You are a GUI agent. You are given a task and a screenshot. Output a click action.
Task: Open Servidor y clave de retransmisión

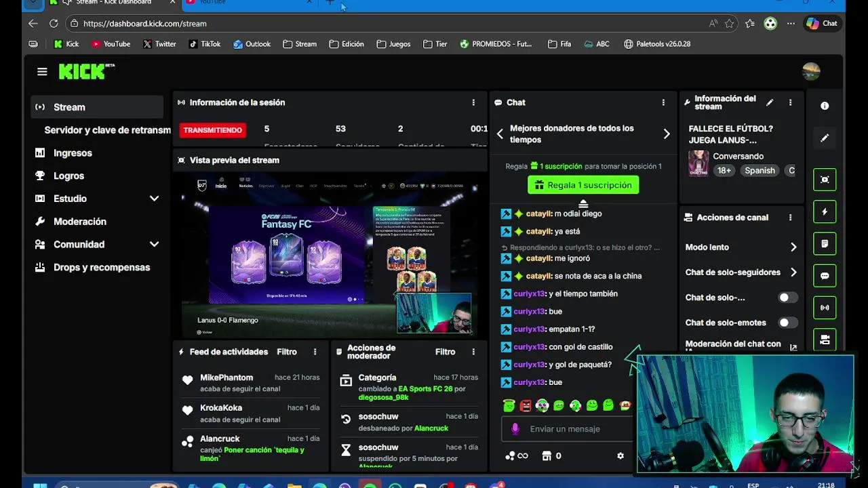107,130
